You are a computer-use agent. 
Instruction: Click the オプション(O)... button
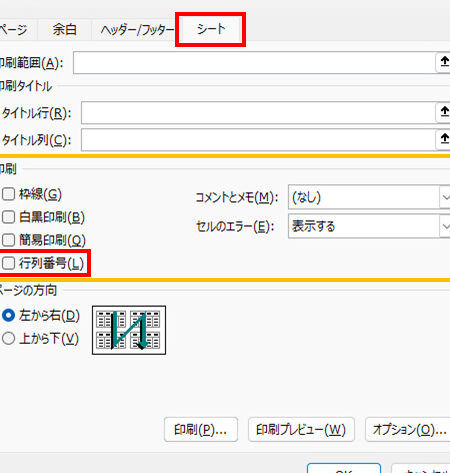409,430
